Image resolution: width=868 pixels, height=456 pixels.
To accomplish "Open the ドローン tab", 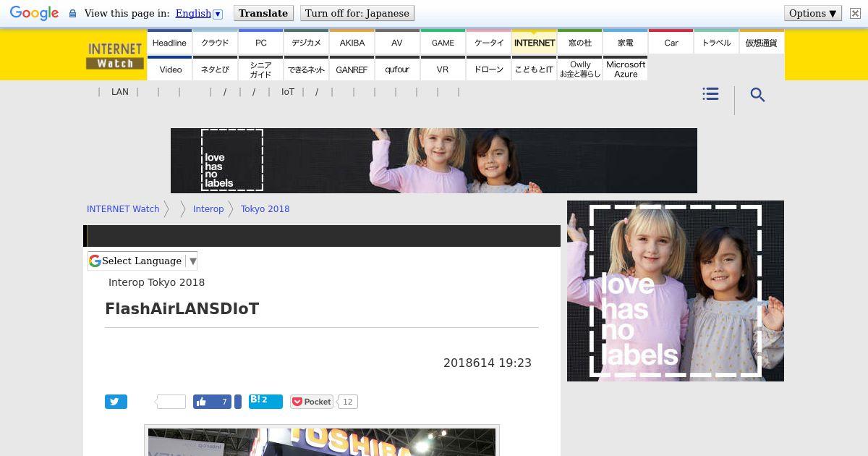I will point(488,69).
